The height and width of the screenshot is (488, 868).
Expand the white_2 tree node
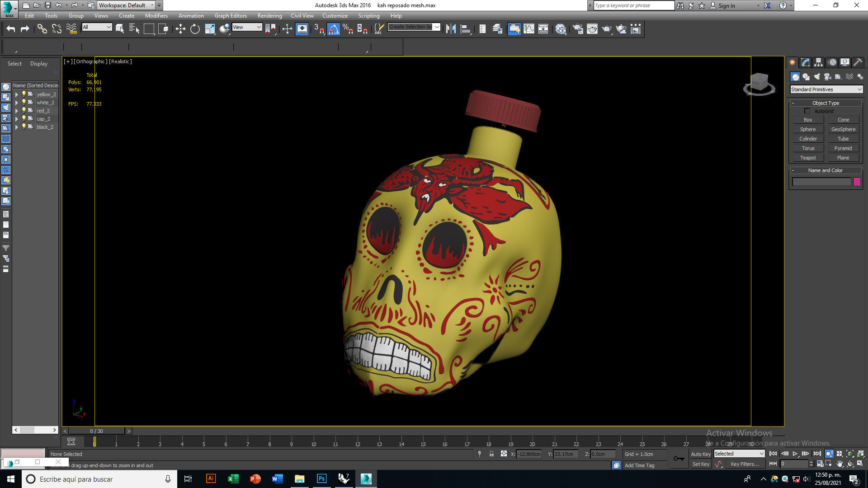(x=17, y=103)
